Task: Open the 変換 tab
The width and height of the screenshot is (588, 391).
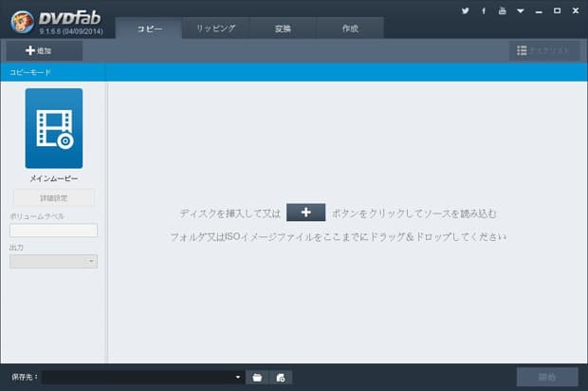Action: [283, 28]
